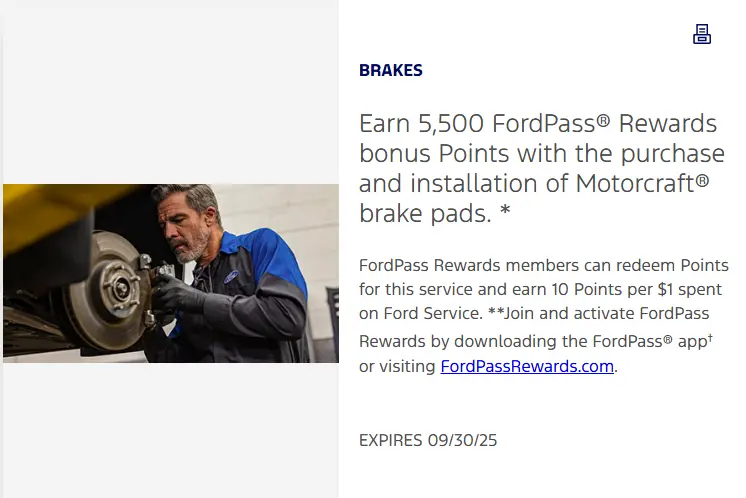The height and width of the screenshot is (498, 746).
Task: Click the "**Join and activate FordPass" sentence
Action: (x=599, y=313)
